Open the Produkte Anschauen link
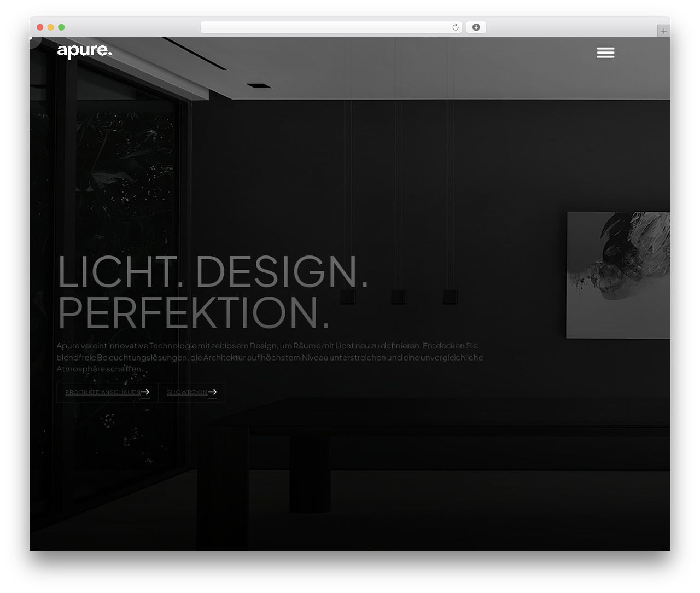This screenshot has width=700, height=593. (x=107, y=392)
